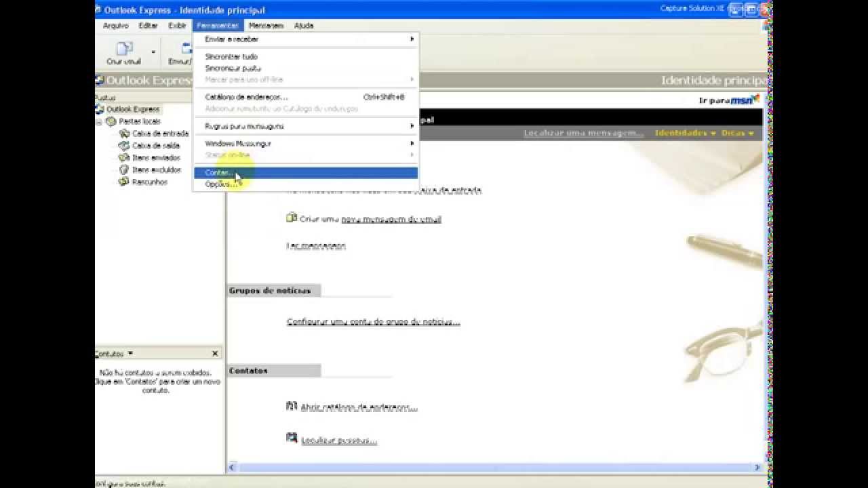Expand the Enviar e receber submenu
The image size is (868, 488).
click(307, 39)
